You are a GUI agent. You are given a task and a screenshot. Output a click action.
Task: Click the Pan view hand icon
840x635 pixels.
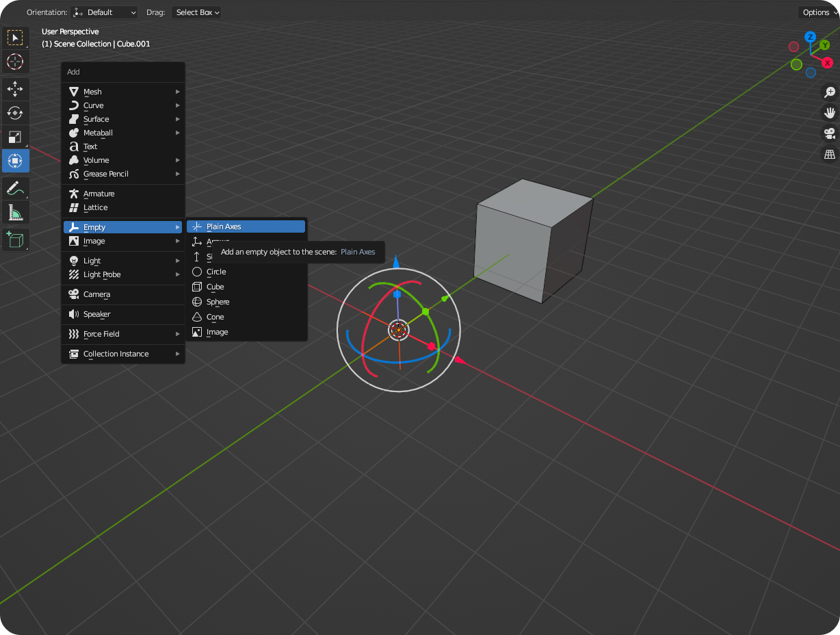[x=830, y=113]
